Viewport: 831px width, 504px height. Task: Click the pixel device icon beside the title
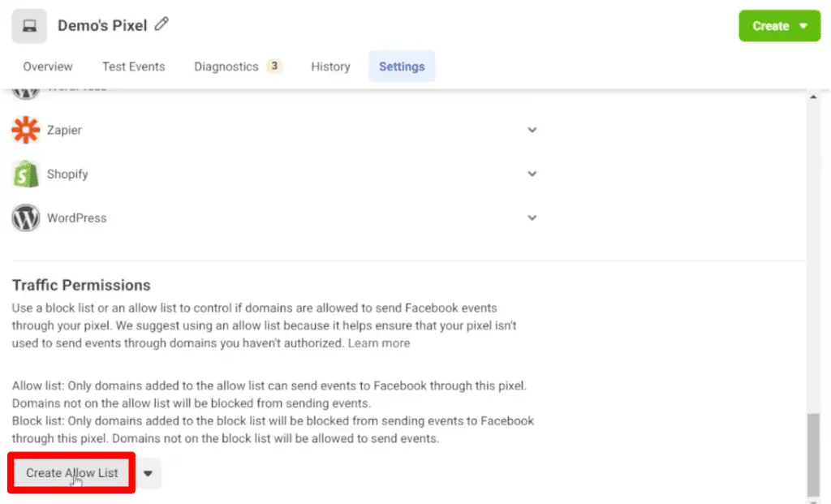coord(29,26)
